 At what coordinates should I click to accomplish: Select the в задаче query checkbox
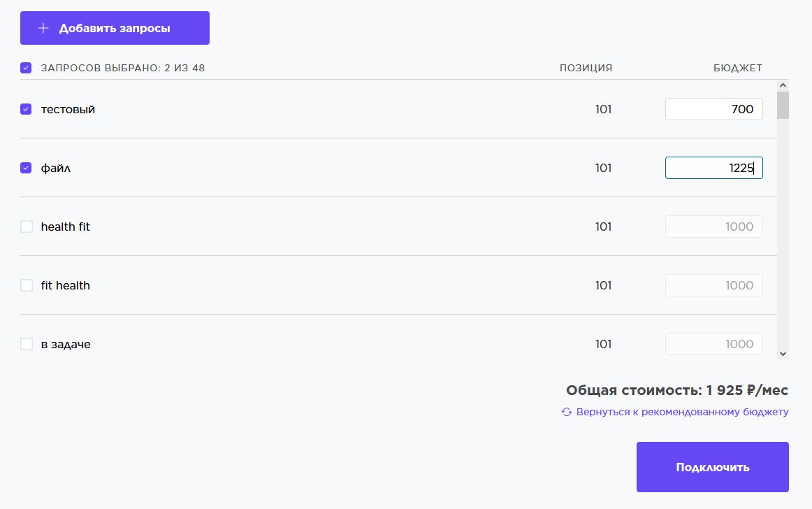[26, 344]
